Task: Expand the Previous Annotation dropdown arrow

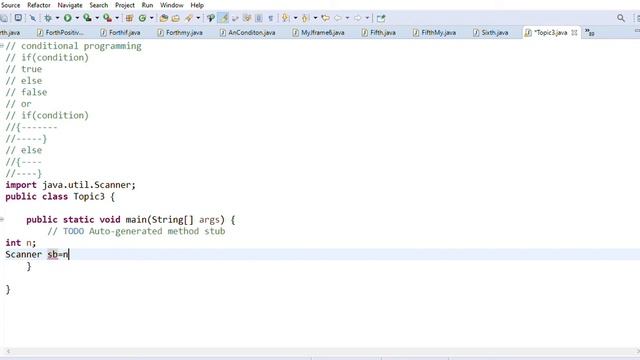Action: [315, 18]
